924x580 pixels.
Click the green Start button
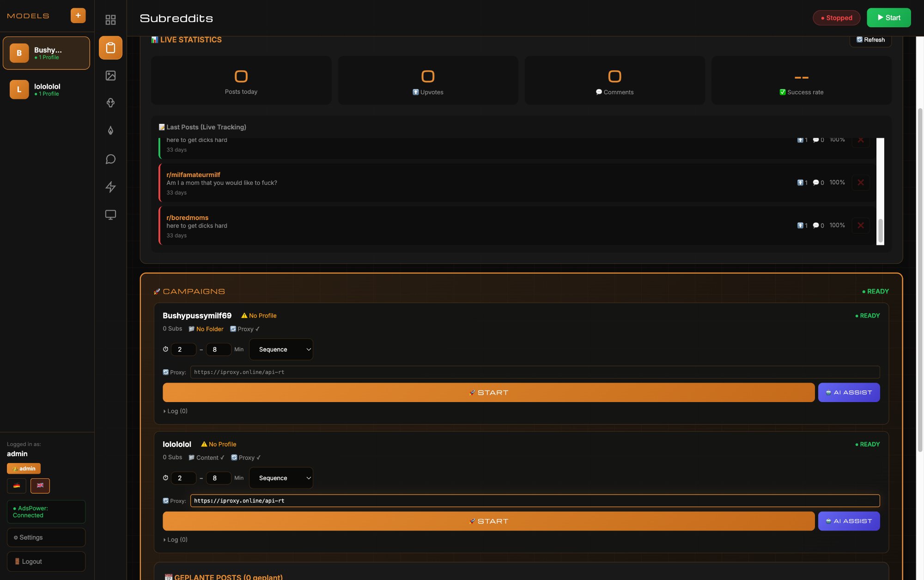[888, 18]
